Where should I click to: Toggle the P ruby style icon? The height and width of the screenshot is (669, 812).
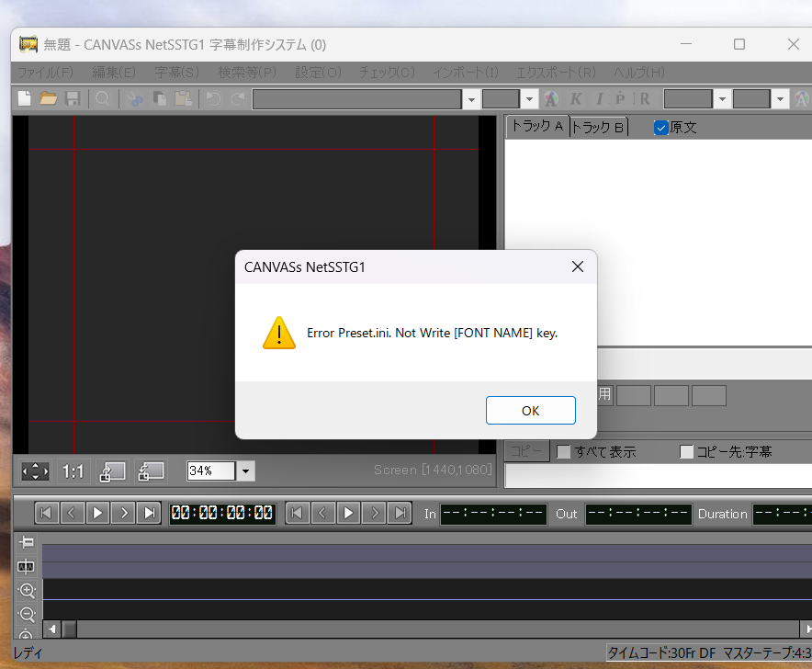click(x=620, y=98)
